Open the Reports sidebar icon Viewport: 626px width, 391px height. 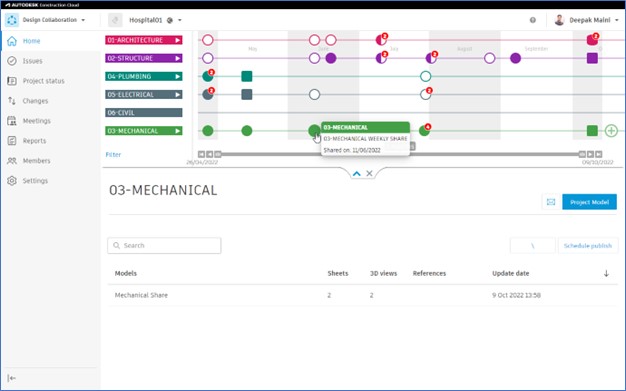click(12, 141)
